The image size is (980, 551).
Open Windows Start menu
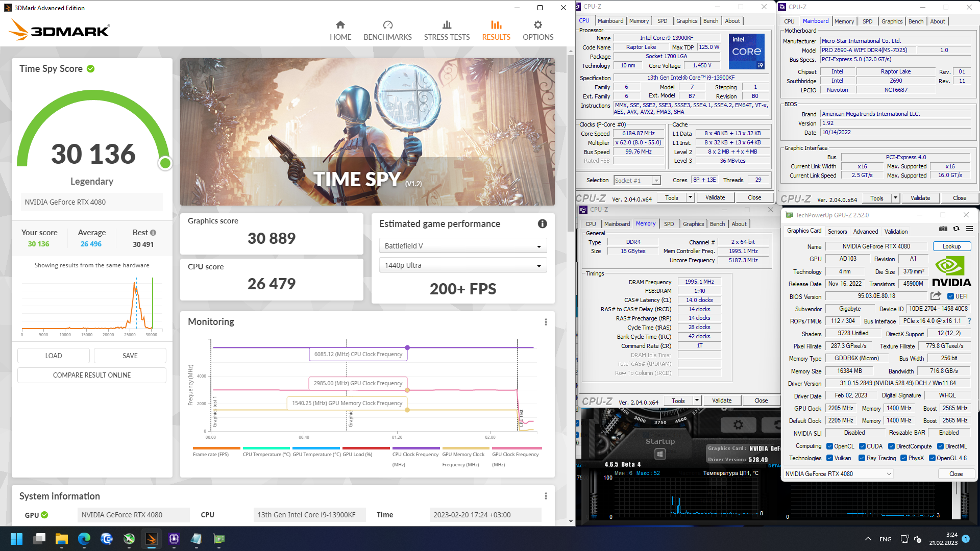pyautogui.click(x=16, y=539)
